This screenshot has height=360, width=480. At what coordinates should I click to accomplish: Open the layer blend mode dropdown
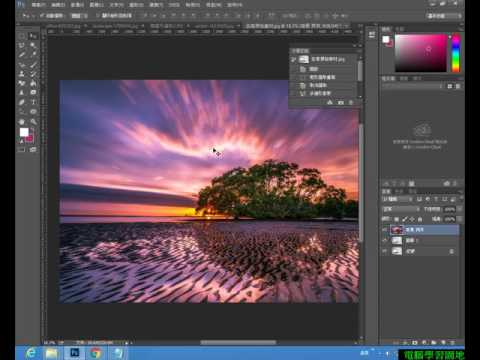(x=401, y=209)
